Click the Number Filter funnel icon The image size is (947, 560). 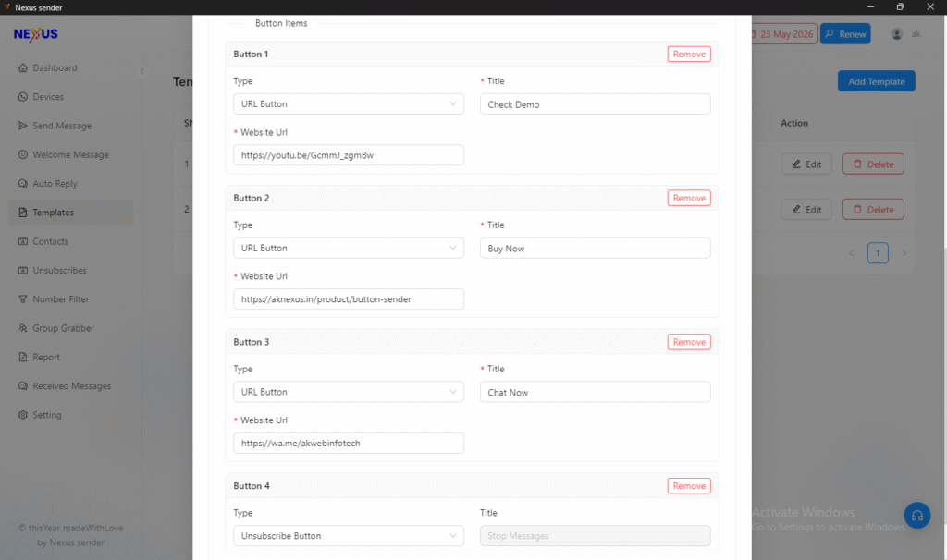pos(23,299)
